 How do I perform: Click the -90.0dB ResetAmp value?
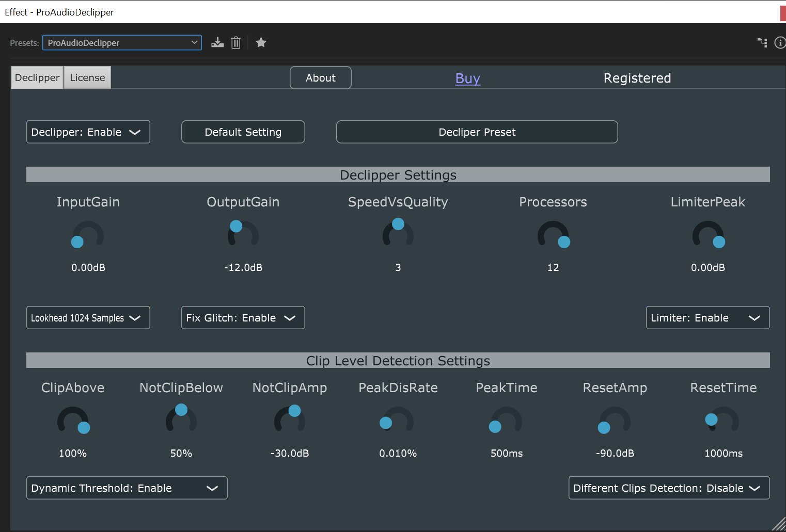(x=615, y=453)
